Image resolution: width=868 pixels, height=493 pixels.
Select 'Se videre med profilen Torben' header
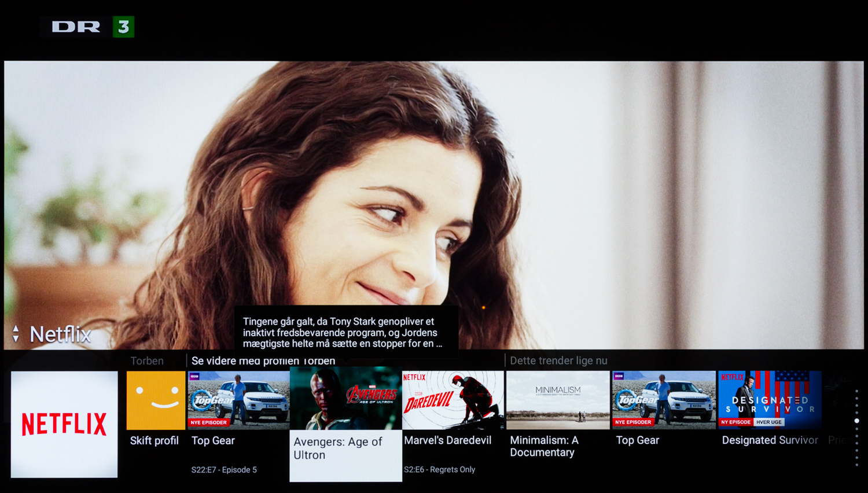pos(263,361)
